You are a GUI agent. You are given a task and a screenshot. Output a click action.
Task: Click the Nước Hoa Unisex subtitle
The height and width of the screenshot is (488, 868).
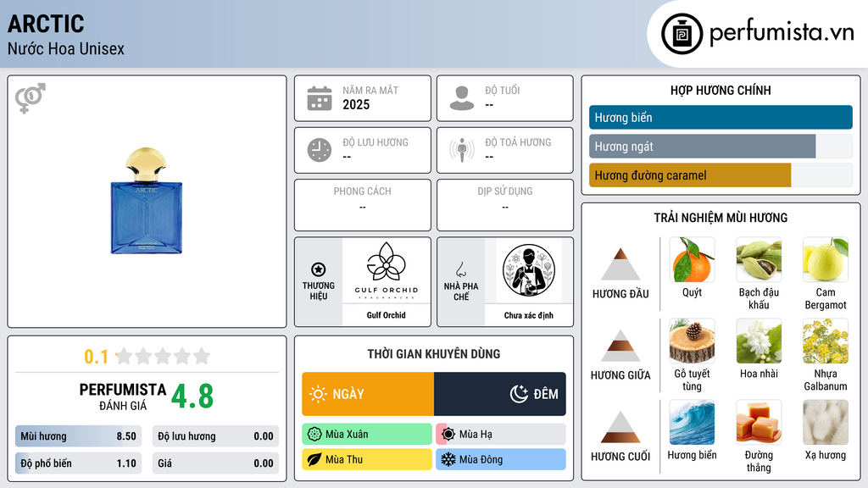pos(66,48)
